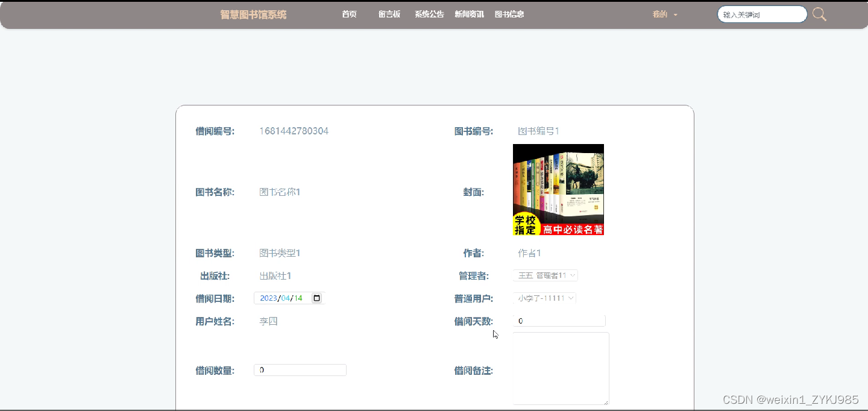Click the 借阅编号 label
Image resolution: width=868 pixels, height=411 pixels.
[x=215, y=131]
